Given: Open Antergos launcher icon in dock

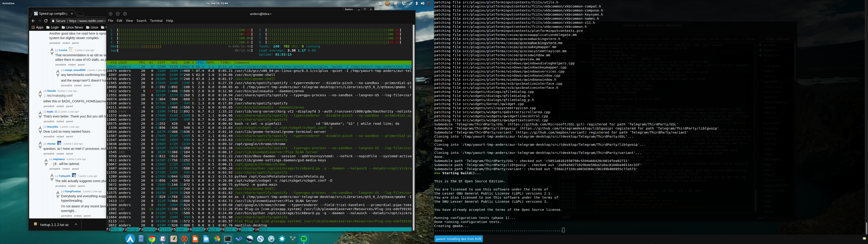Looking at the screenshot, I should click(x=130, y=239).
